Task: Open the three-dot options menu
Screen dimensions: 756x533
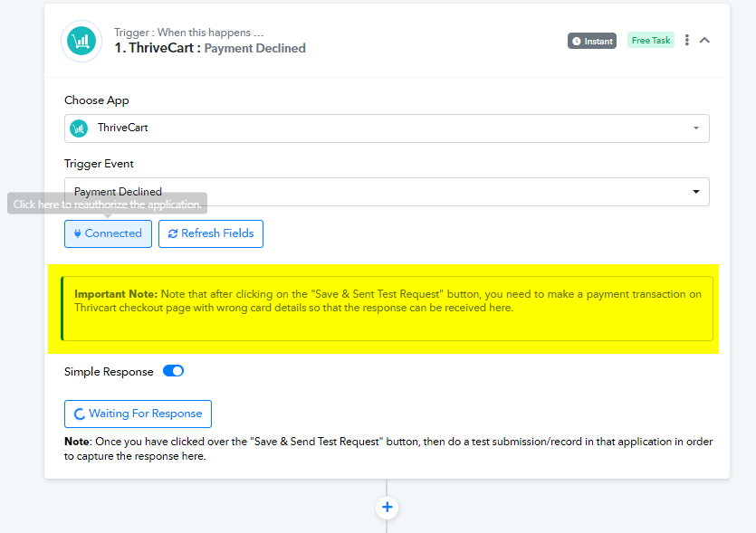Action: pos(687,40)
